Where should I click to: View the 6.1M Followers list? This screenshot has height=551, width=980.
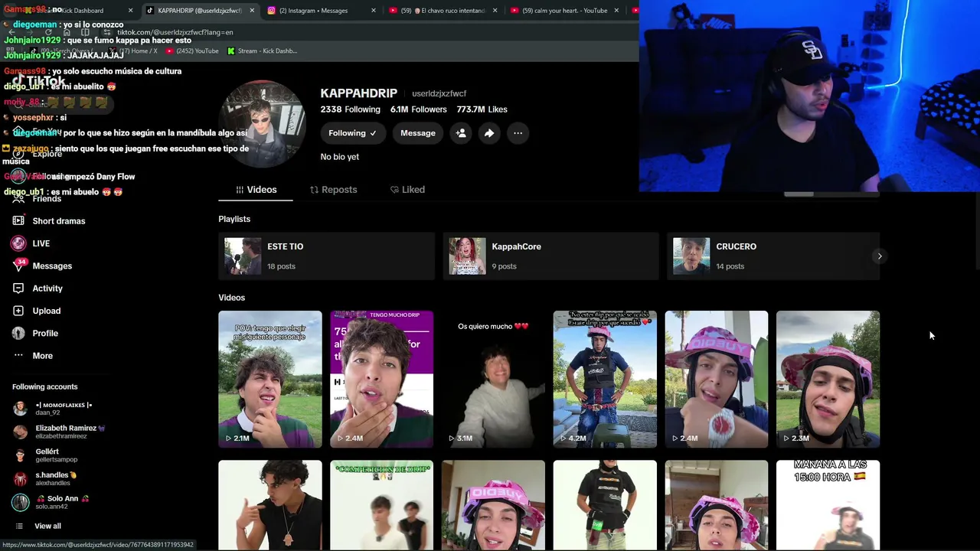point(419,109)
